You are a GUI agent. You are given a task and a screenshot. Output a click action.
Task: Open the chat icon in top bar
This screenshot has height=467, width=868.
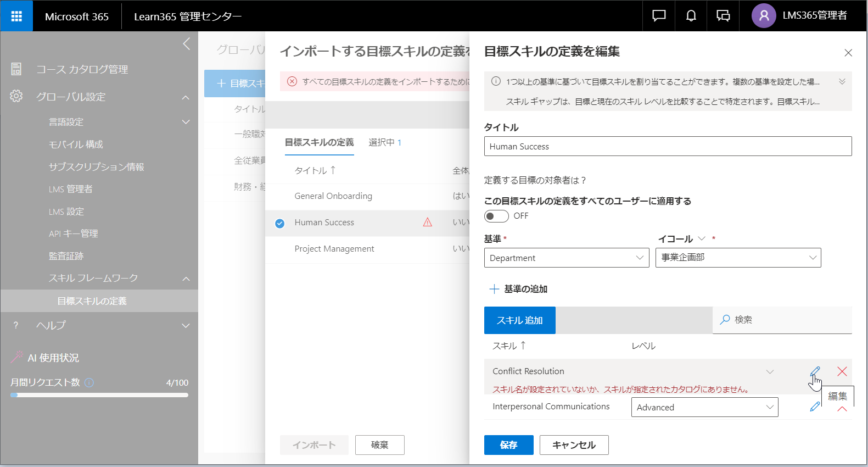point(659,16)
